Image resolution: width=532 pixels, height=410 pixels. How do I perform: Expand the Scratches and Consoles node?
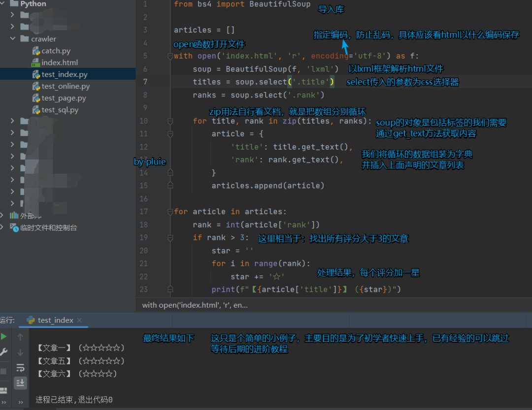tap(3, 228)
